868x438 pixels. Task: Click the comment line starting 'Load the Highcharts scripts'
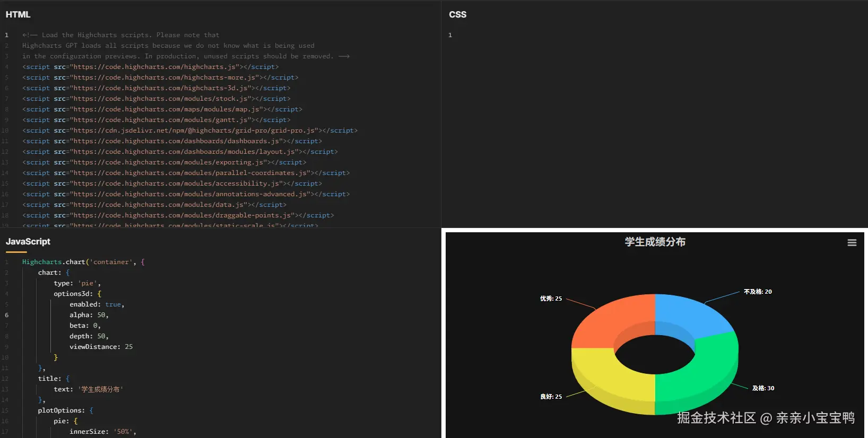tap(120, 35)
